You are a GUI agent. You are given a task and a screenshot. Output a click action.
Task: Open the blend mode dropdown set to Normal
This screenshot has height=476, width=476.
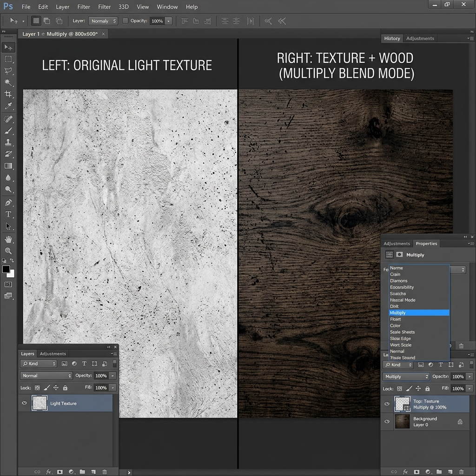(46, 376)
